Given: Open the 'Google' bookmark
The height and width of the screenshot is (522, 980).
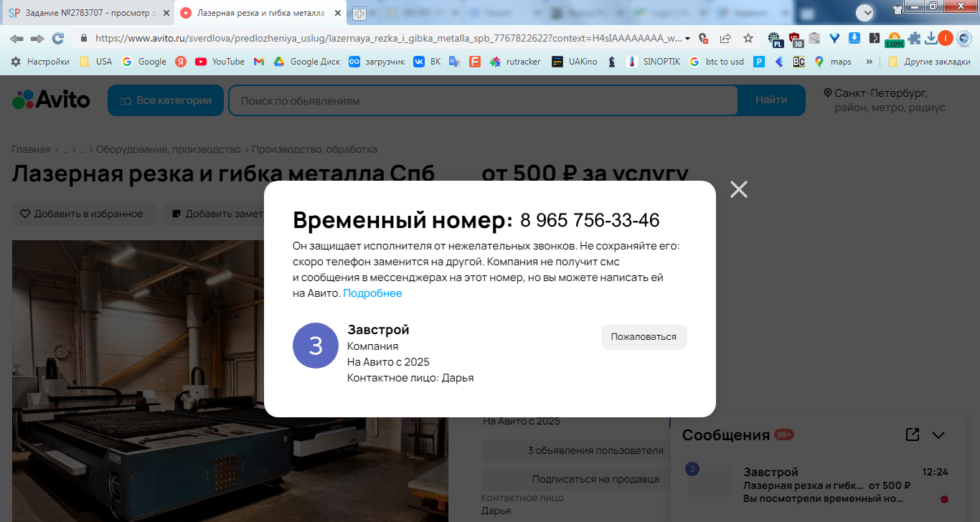Looking at the screenshot, I should (144, 62).
